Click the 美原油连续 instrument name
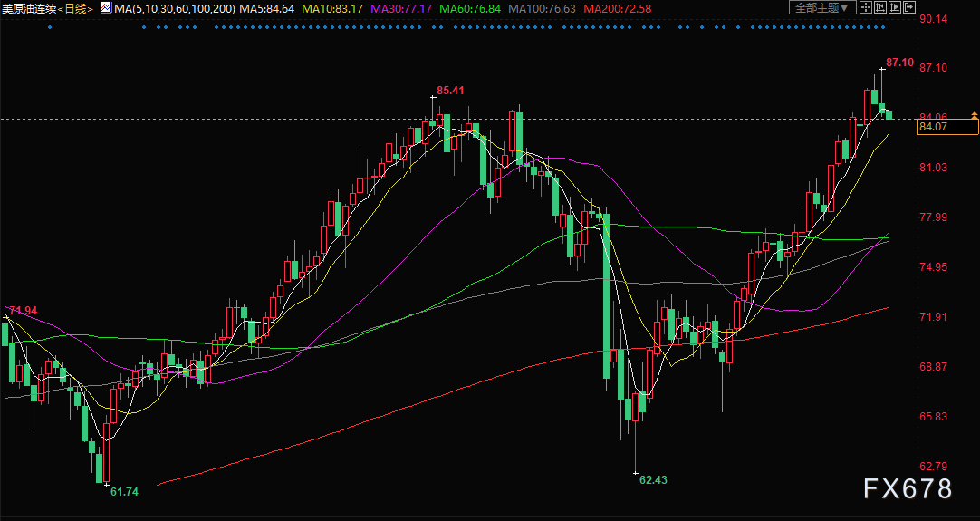This screenshot has width=980, height=521. [29, 9]
